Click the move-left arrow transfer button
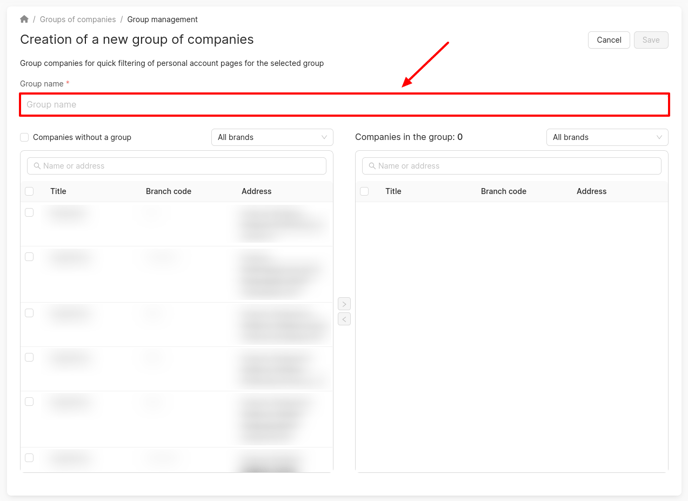 tap(344, 320)
